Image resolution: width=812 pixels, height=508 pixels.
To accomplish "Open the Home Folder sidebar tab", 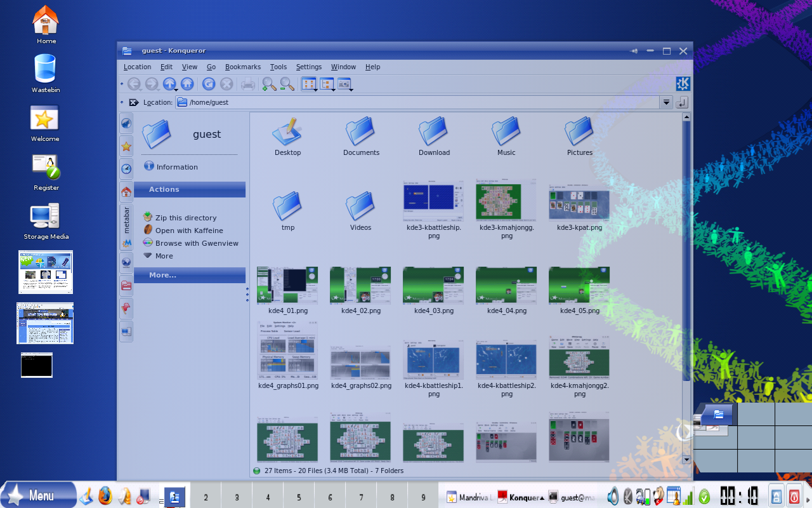I will pos(126,192).
